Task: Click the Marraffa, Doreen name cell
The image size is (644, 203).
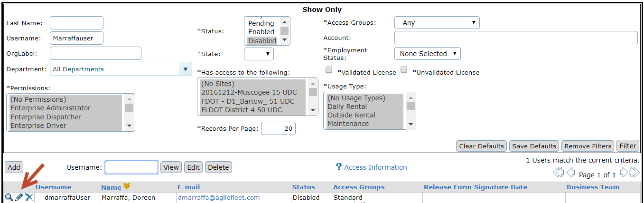Action: pyautogui.click(x=128, y=197)
